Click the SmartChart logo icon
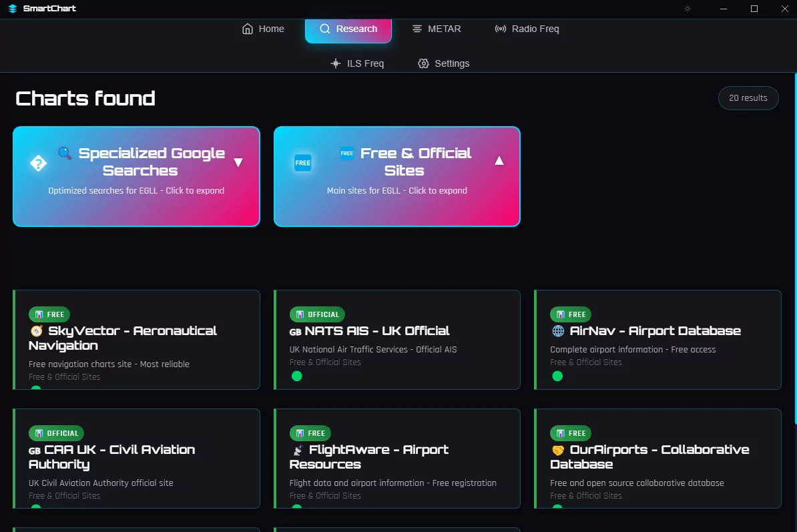Viewport: 797px width, 532px height. click(13, 9)
